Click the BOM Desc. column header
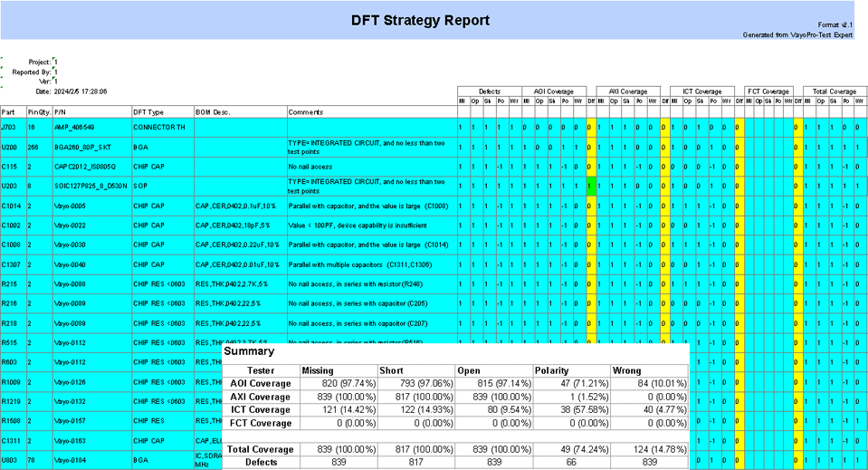This screenshot has height=470, width=868. pyautogui.click(x=213, y=111)
